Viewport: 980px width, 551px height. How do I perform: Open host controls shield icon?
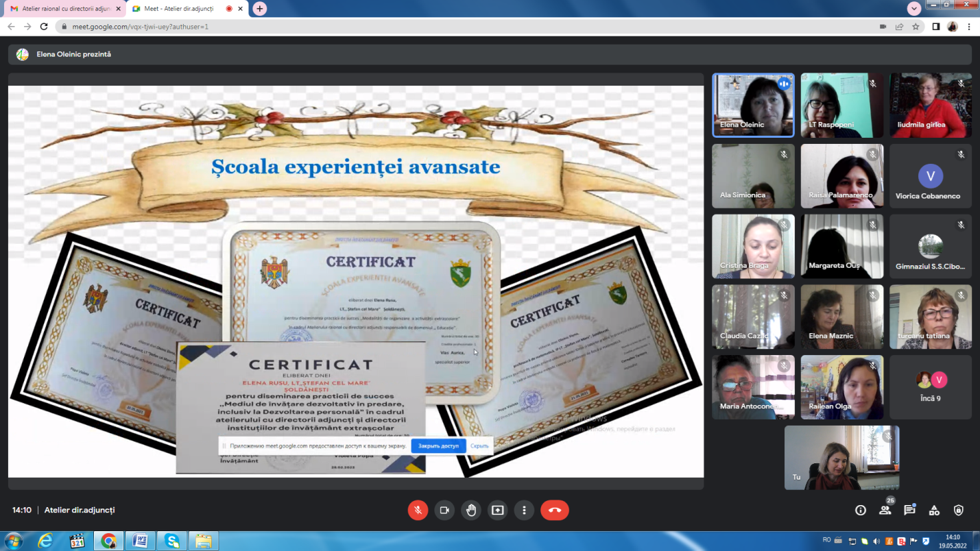coord(959,510)
